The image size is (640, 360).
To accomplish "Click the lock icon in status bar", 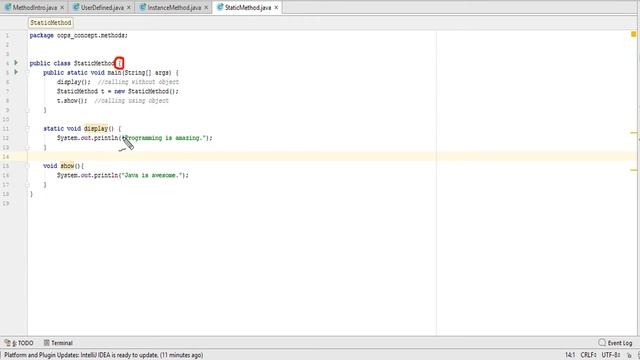I will click(629, 356).
